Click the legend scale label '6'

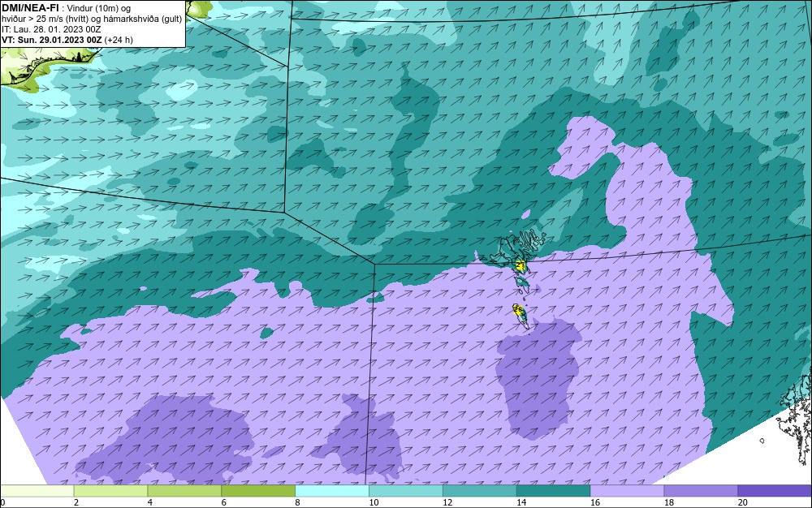[224, 502]
